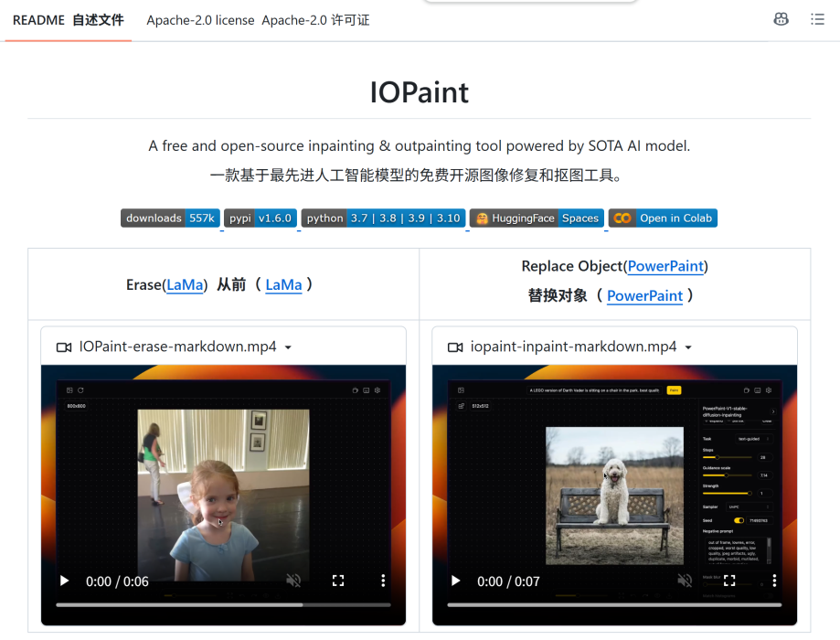Click the IOPaint-erase-markdown.mp4 file name
The height and width of the screenshot is (640, 840).
[x=178, y=347]
